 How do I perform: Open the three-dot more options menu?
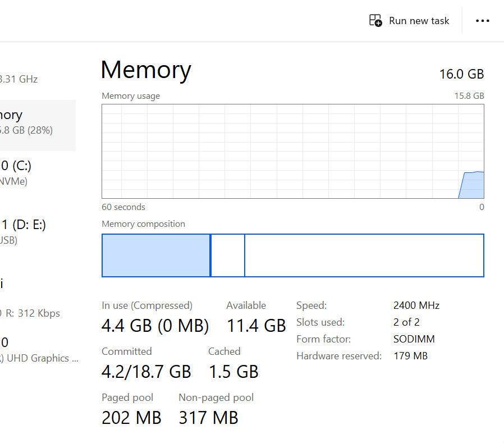(x=483, y=21)
